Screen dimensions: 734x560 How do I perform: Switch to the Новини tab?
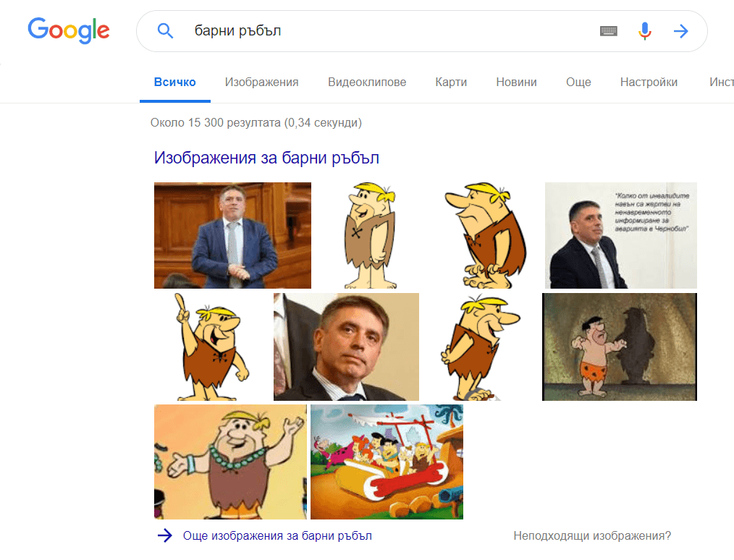516,82
